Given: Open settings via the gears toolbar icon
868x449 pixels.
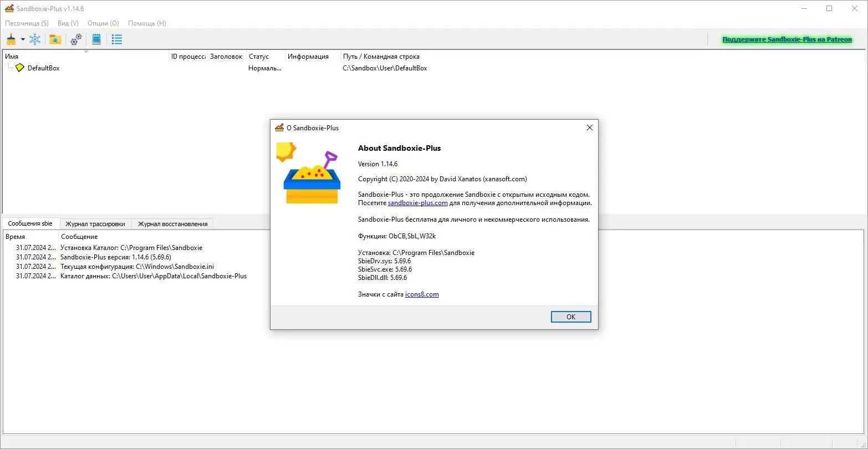Looking at the screenshot, I should (x=76, y=39).
